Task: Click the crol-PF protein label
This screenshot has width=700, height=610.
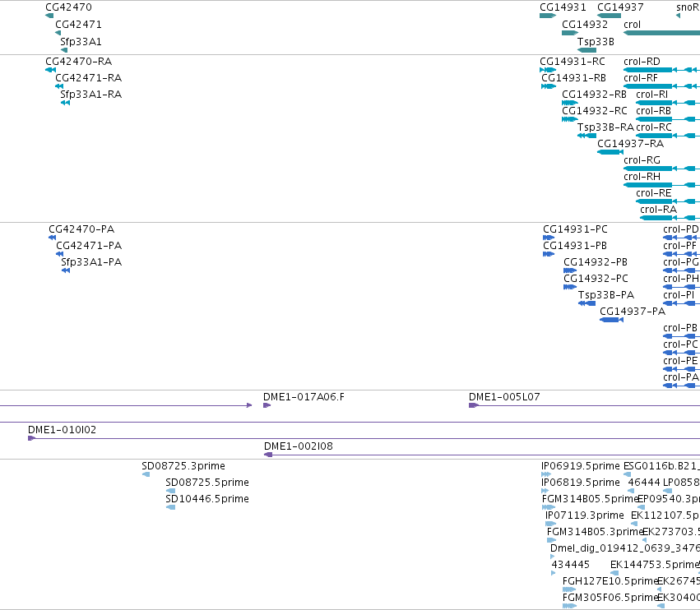Action: tap(680, 246)
